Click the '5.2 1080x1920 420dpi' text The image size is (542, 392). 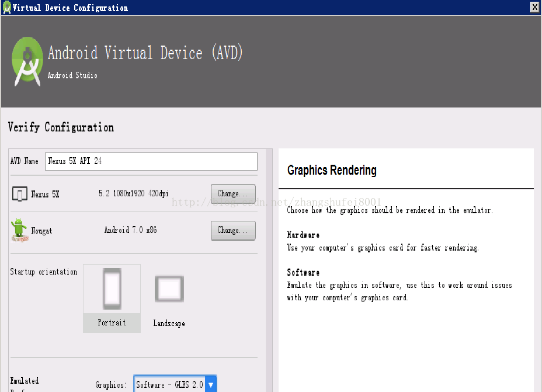[x=134, y=193]
